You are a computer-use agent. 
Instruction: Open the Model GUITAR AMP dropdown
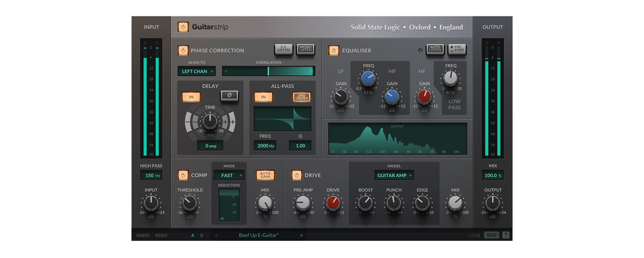point(394,175)
